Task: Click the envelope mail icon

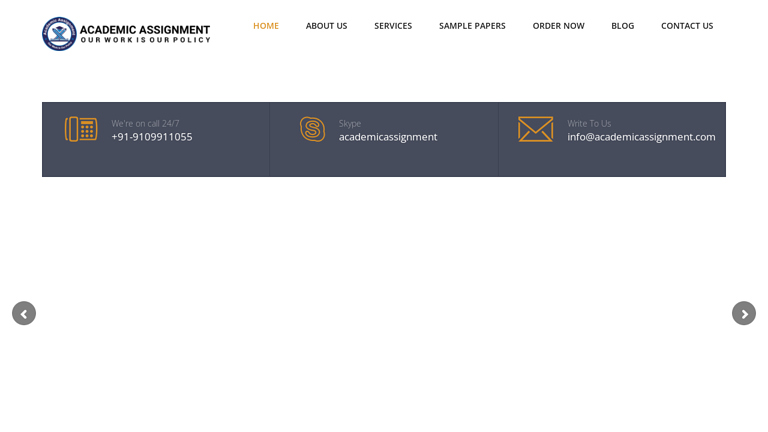Action: tap(535, 129)
